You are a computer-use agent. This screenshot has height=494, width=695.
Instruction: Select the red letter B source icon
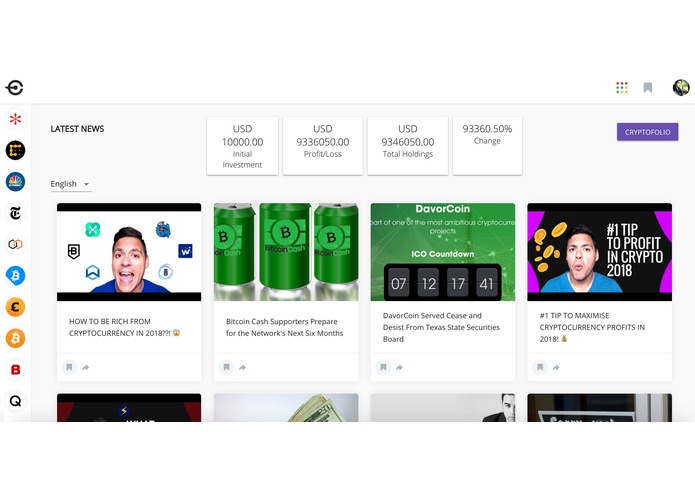click(x=16, y=370)
